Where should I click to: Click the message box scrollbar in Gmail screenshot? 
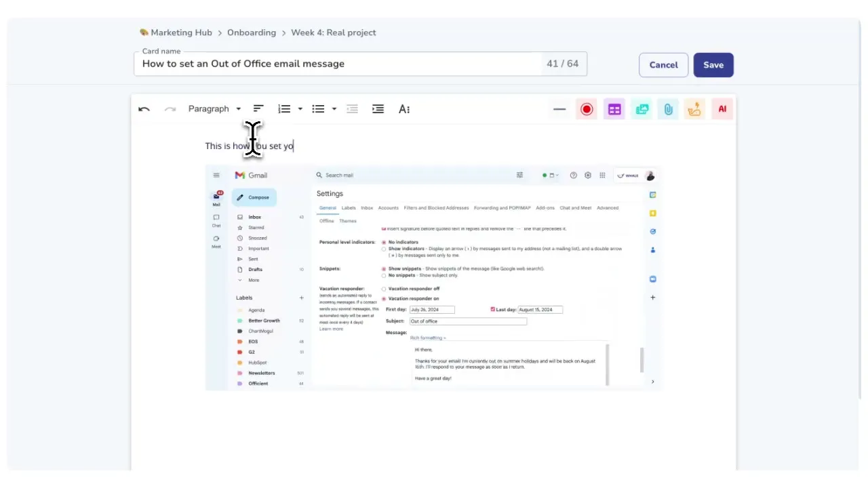click(608, 365)
